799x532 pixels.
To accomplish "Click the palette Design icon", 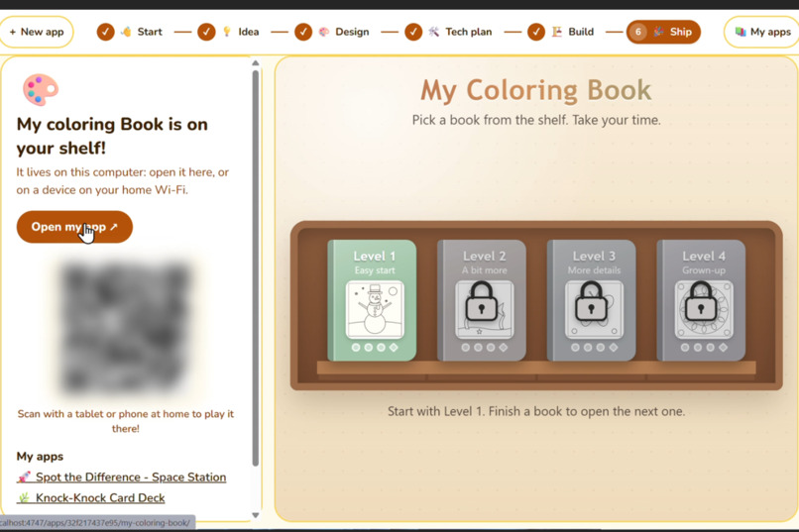I will coord(323,32).
